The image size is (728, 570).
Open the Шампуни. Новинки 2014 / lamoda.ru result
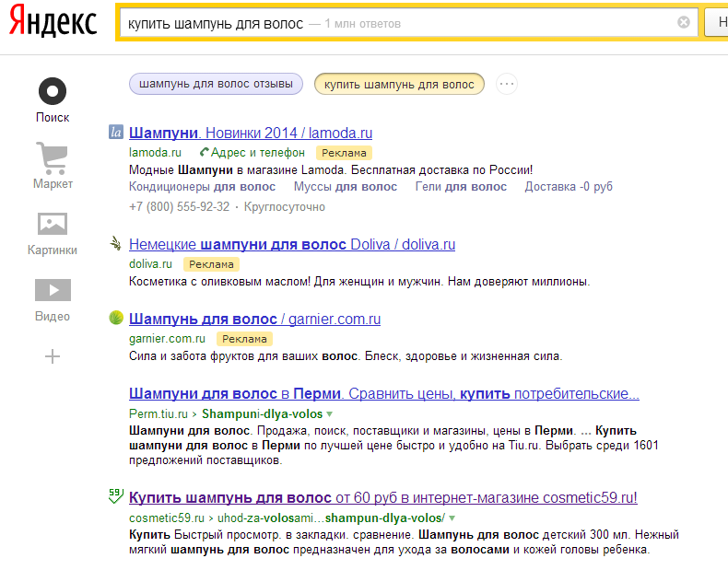[251, 134]
